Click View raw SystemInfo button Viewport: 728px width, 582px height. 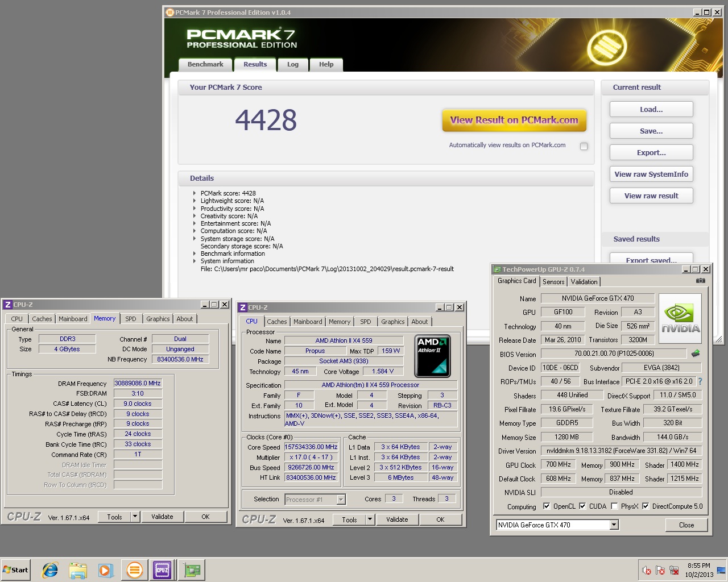click(x=651, y=174)
